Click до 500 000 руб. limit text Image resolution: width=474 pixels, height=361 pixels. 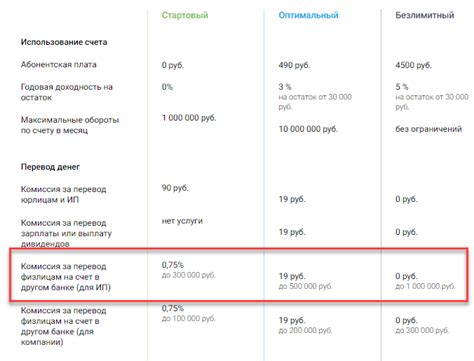coord(305,286)
